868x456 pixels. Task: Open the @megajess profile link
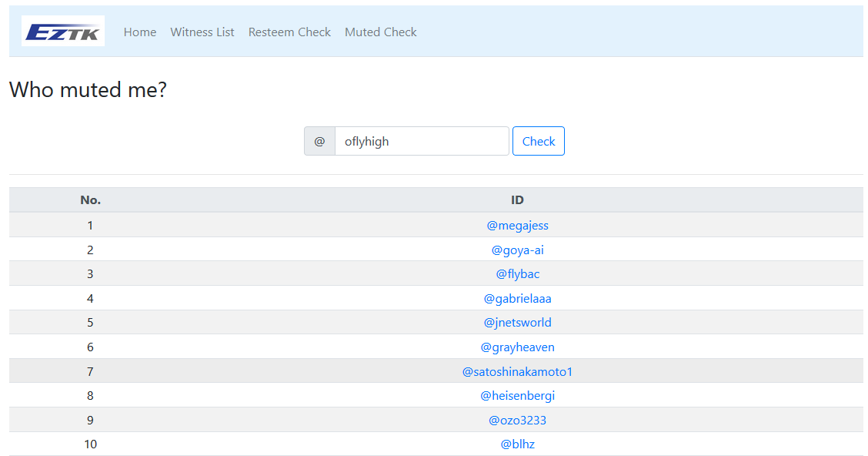(x=518, y=226)
